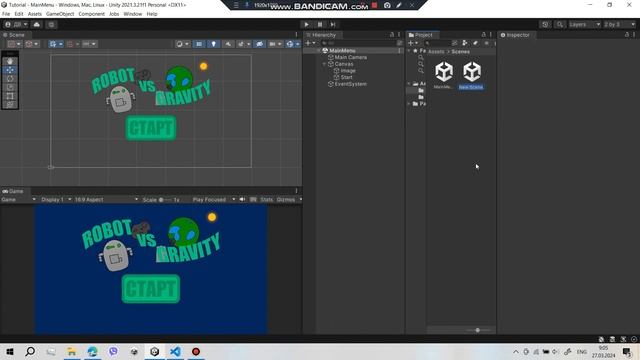Adjust the Project icon size slider
The image size is (640, 360).
pyautogui.click(x=478, y=330)
